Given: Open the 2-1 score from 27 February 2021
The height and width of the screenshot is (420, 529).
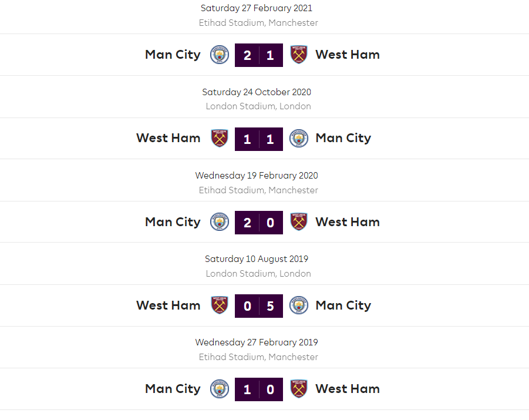Looking at the screenshot, I should (x=259, y=55).
